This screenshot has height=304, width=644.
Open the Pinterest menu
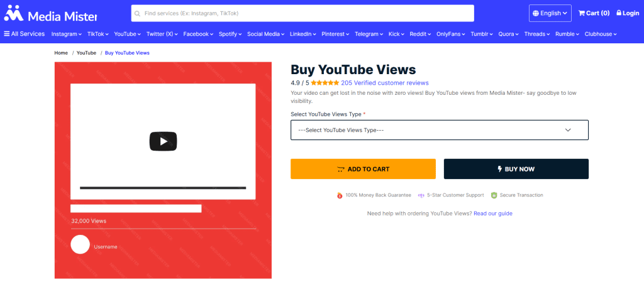336,34
